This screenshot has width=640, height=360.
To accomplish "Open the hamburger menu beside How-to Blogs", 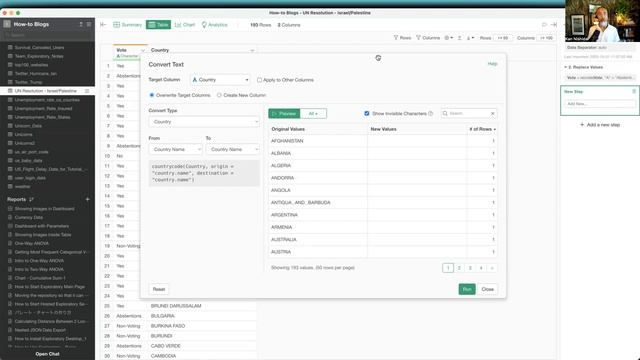I will [89, 24].
